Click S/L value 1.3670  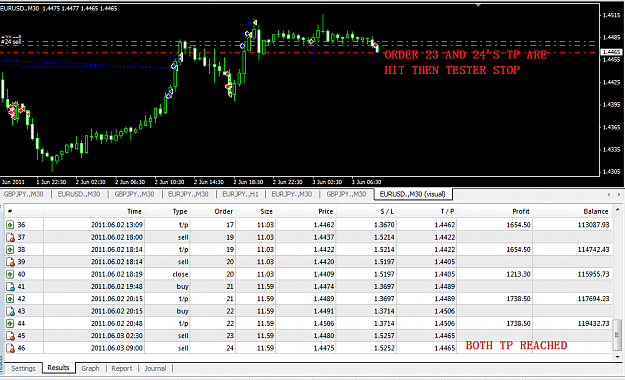[x=384, y=225]
